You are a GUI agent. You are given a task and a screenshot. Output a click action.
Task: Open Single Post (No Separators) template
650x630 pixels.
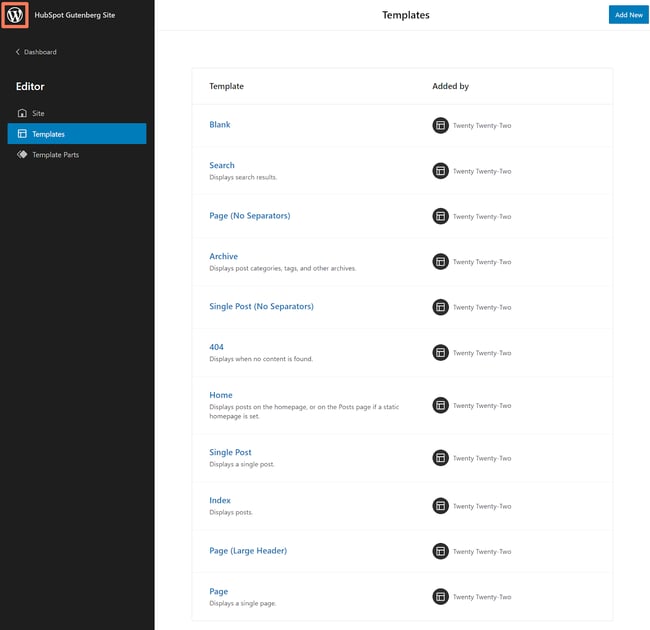point(261,306)
